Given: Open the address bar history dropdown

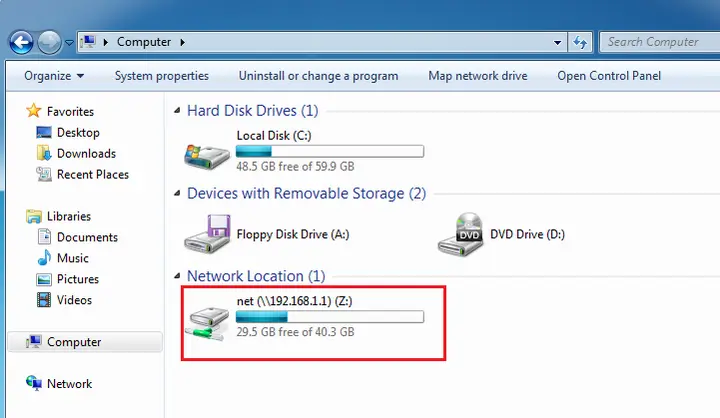Looking at the screenshot, I should pos(557,43).
